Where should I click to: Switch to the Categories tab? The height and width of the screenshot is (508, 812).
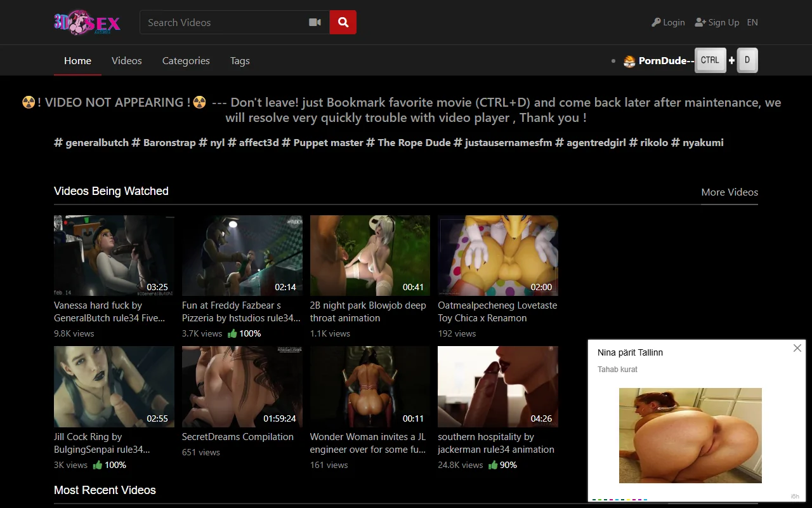pyautogui.click(x=185, y=60)
